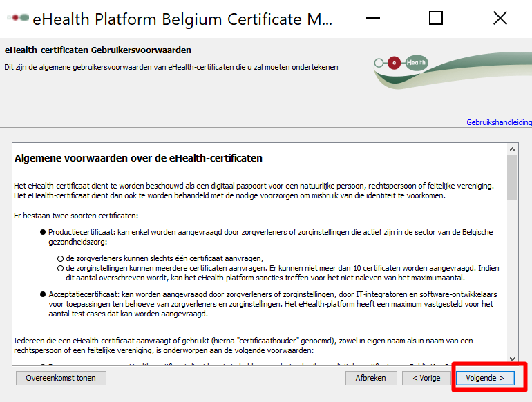The height and width of the screenshot is (402, 532).
Task: Click the scrollbar down arrow
Action: (x=512, y=359)
